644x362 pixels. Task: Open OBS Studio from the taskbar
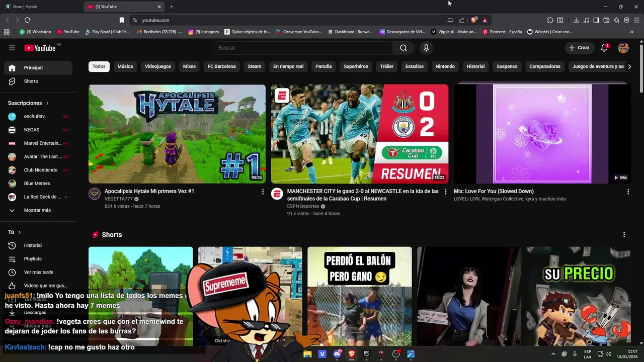coord(396,354)
